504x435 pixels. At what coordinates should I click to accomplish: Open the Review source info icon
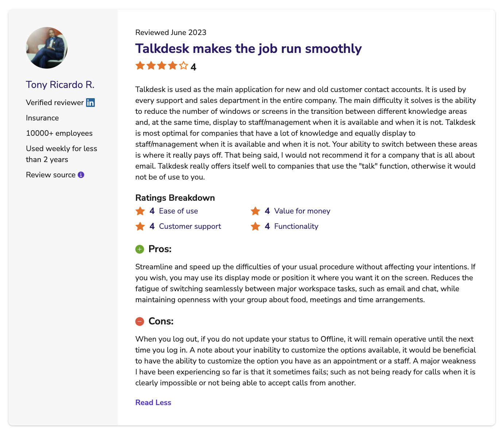pyautogui.click(x=81, y=175)
